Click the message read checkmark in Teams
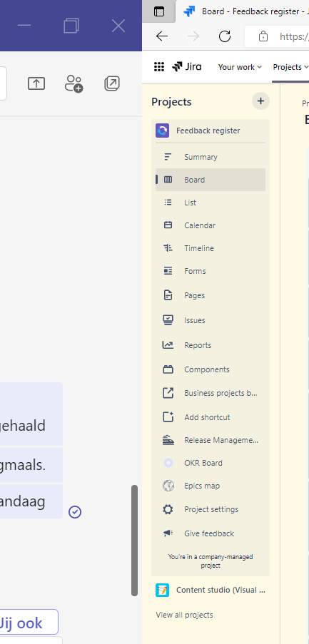This screenshot has width=309, height=644. (75, 512)
